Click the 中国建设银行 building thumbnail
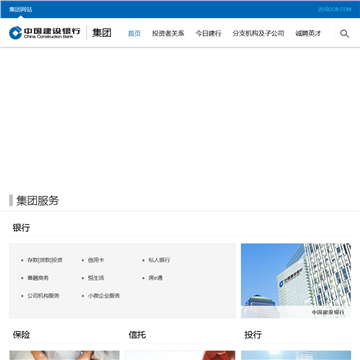Image resolution: width=360 pixels, height=360 pixels. pyautogui.click(x=296, y=280)
